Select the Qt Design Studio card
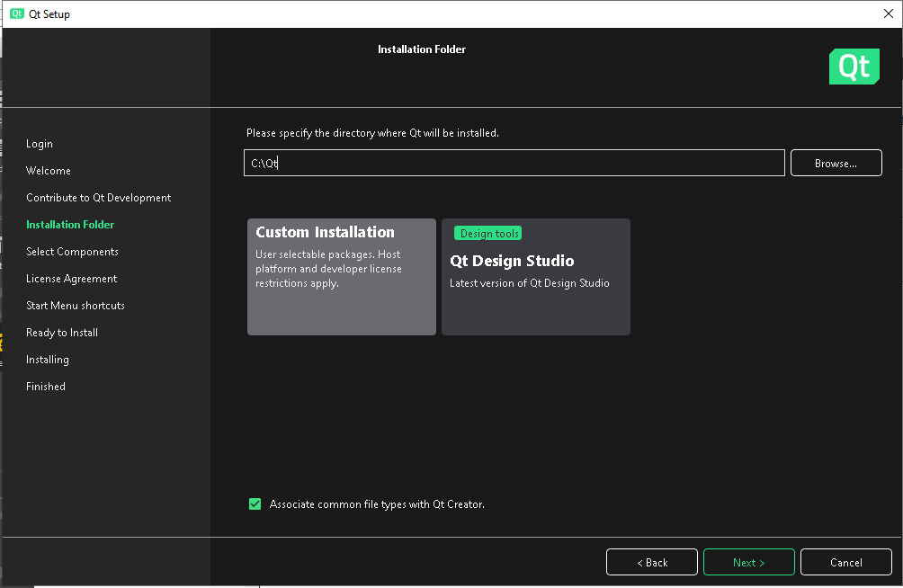 [535, 276]
